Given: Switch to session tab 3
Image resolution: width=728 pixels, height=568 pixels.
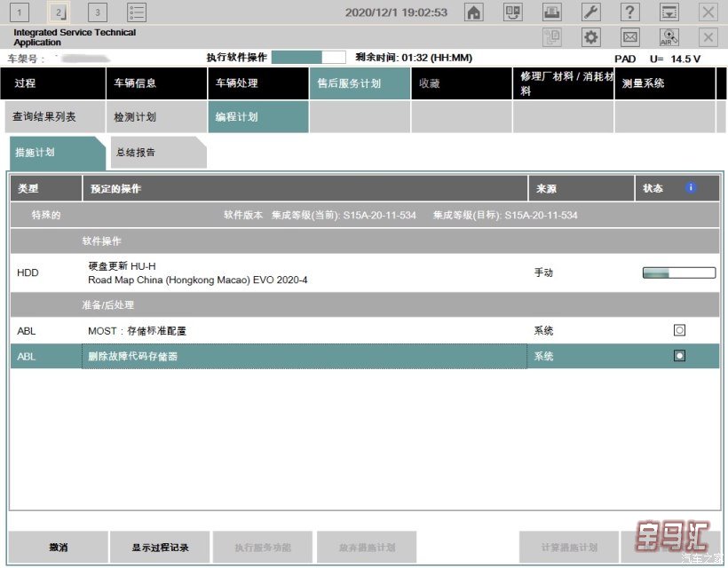Looking at the screenshot, I should [97, 12].
